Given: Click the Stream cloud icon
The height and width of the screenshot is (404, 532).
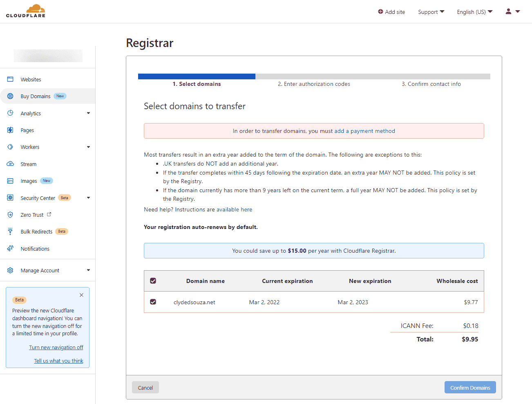Looking at the screenshot, I should tap(10, 164).
